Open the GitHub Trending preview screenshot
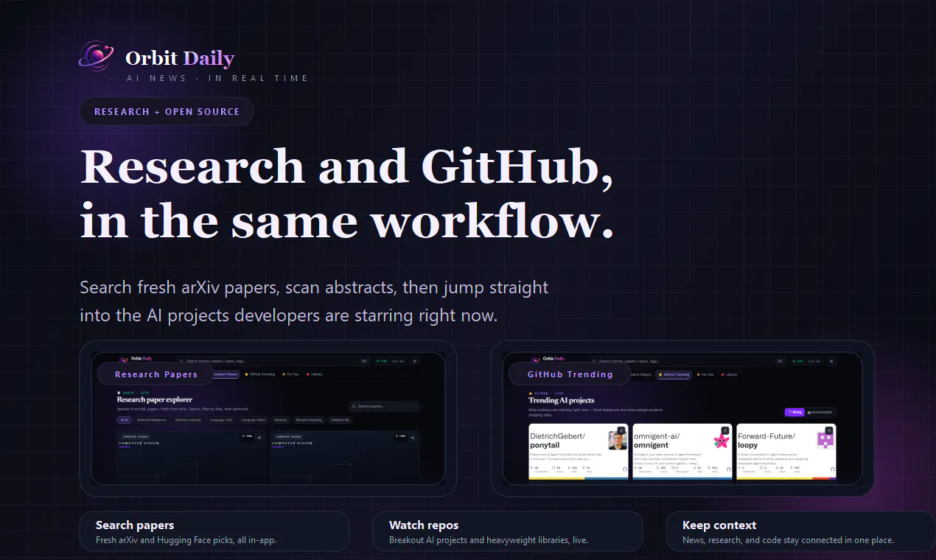Screen dimensions: 936x560 (682, 418)
